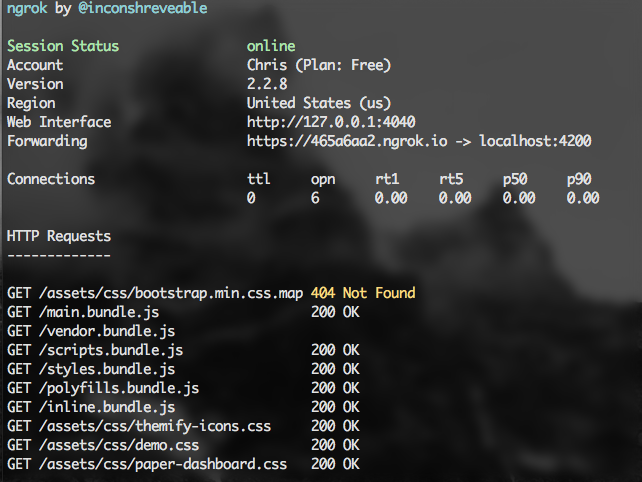Image resolution: width=642 pixels, height=482 pixels.
Task: Click the 'ttl' column header
Action: pyautogui.click(x=259, y=179)
